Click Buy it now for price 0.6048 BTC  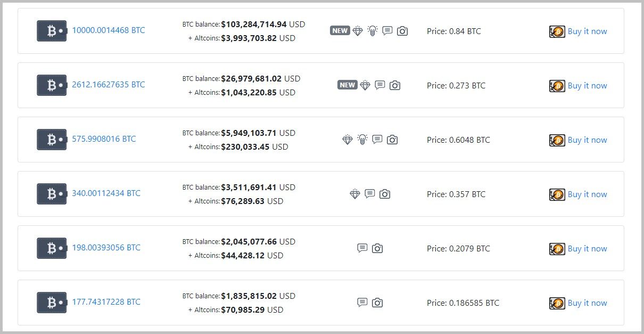tap(587, 140)
